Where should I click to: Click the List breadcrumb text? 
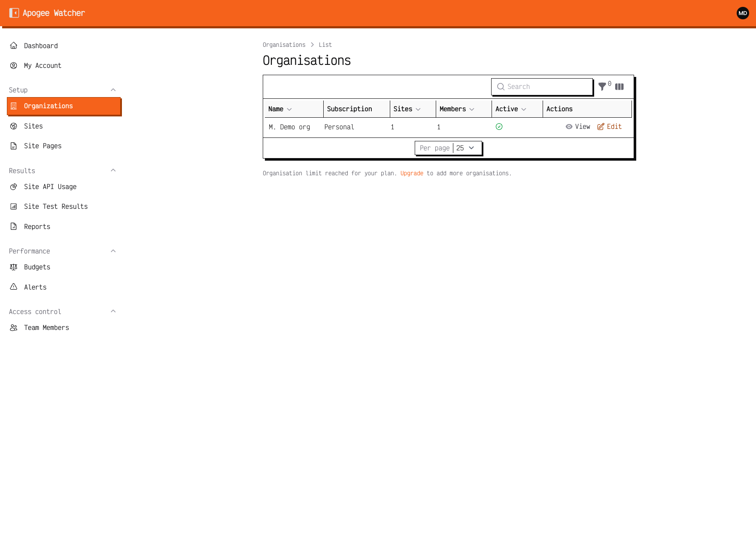[x=325, y=45]
